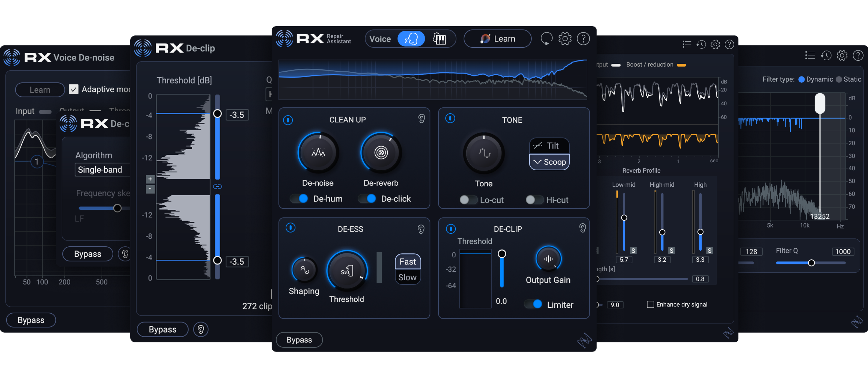Click the De-reverb knob
Viewport: 868px width, 378px height.
click(381, 153)
